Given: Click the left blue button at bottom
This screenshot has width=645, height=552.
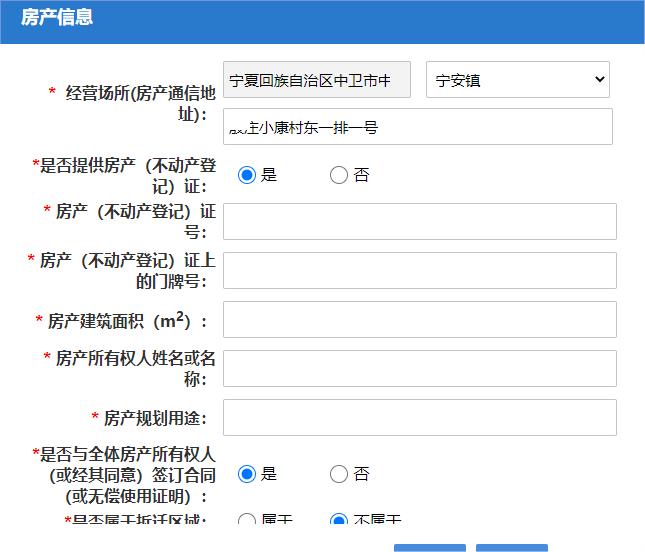Looking at the screenshot, I should coord(430,547).
